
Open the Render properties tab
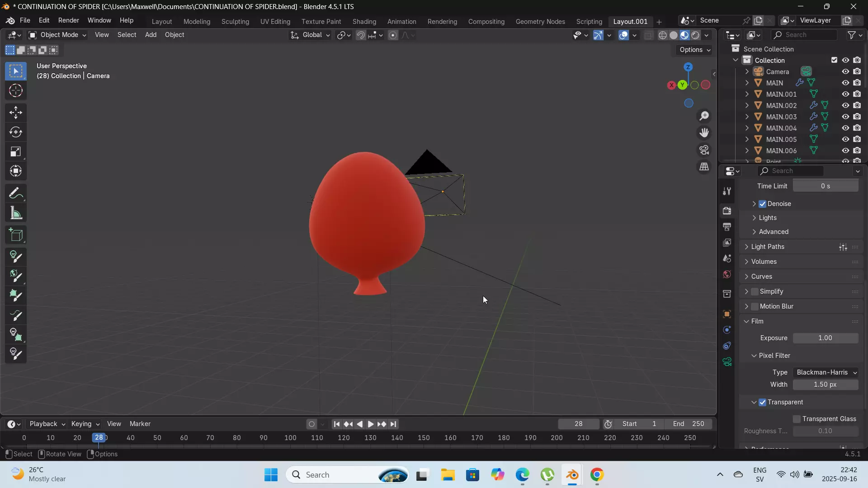pos(727,211)
